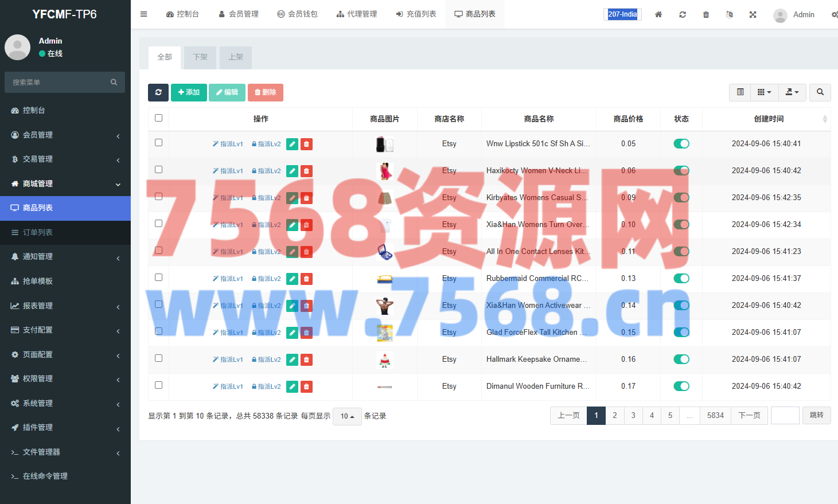This screenshot has height=504, width=838.
Task: Open the page size dropdown showing 10
Action: tap(347, 416)
